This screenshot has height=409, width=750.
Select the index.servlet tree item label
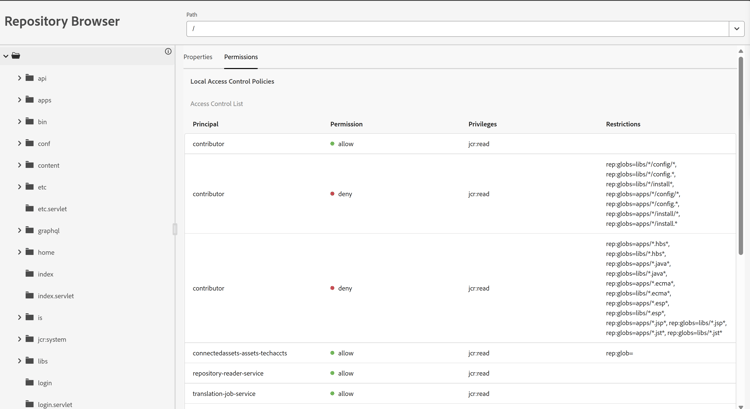coord(56,296)
